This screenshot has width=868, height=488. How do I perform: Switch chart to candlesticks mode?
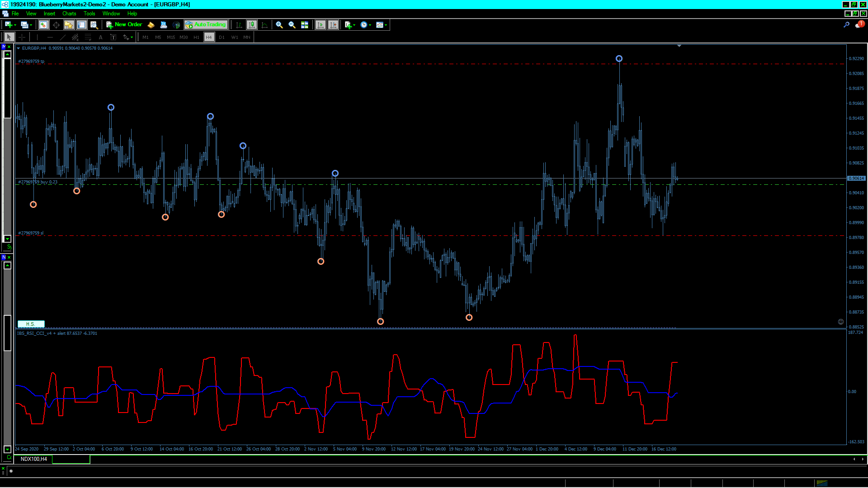pos(252,25)
